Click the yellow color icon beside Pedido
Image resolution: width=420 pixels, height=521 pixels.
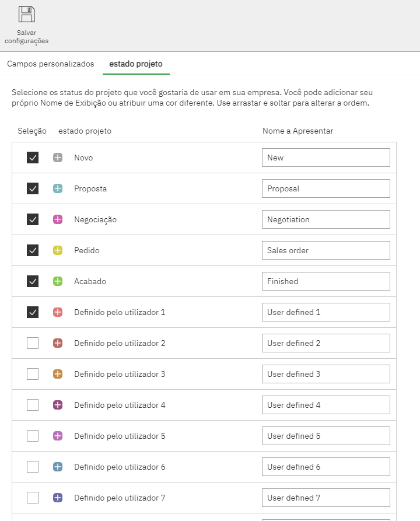coord(58,250)
